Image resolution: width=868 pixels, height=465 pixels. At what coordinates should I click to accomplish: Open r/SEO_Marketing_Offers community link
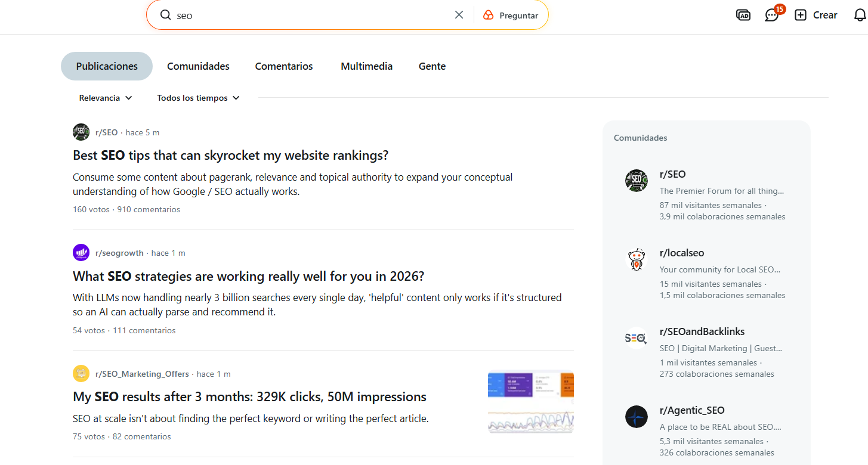(x=142, y=374)
